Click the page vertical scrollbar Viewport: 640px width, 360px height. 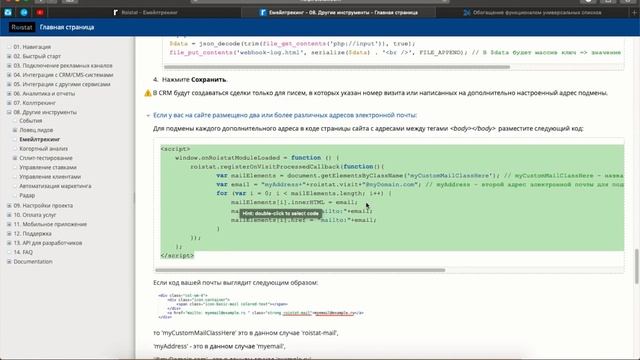pos(637,267)
